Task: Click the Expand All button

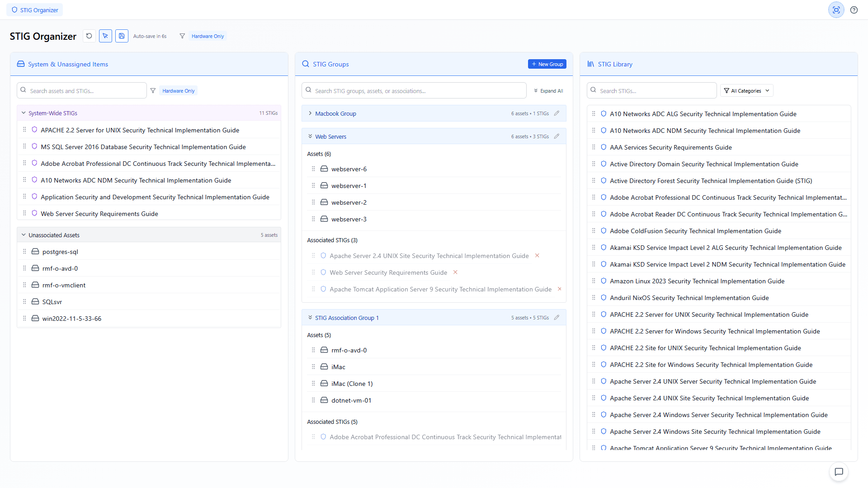Action: pyautogui.click(x=548, y=91)
